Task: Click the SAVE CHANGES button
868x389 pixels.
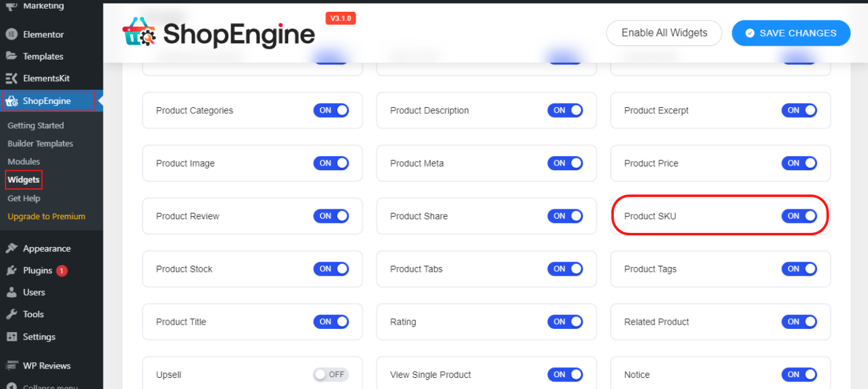Action: tap(791, 33)
